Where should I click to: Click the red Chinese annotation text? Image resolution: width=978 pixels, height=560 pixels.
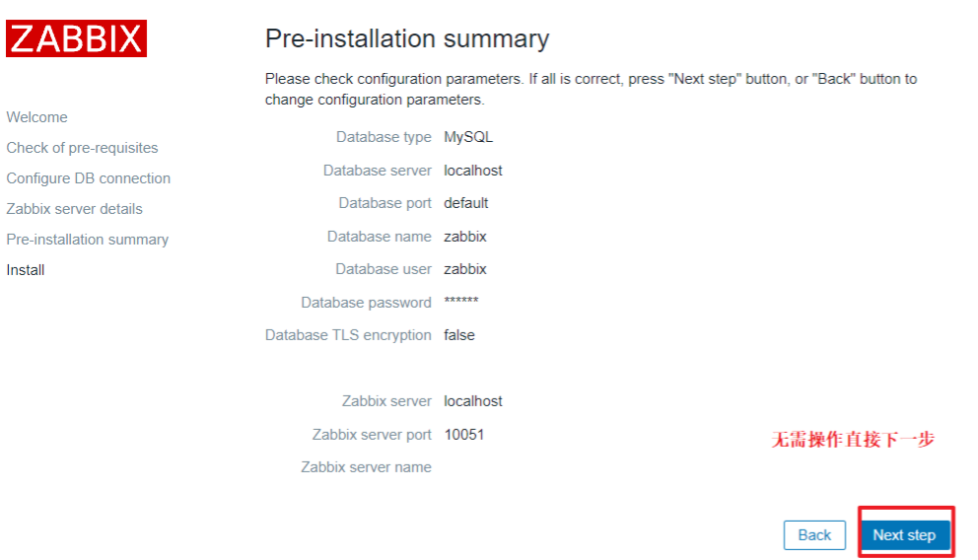coord(853,441)
